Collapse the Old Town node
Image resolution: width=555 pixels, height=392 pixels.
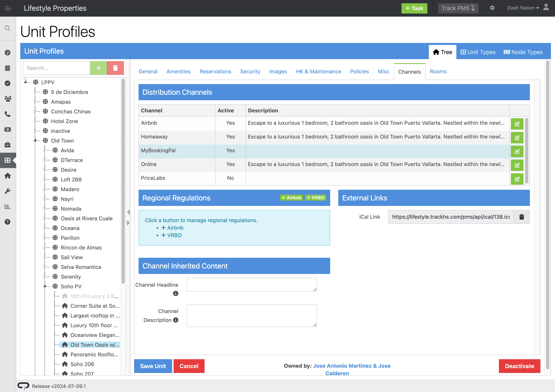pos(35,140)
